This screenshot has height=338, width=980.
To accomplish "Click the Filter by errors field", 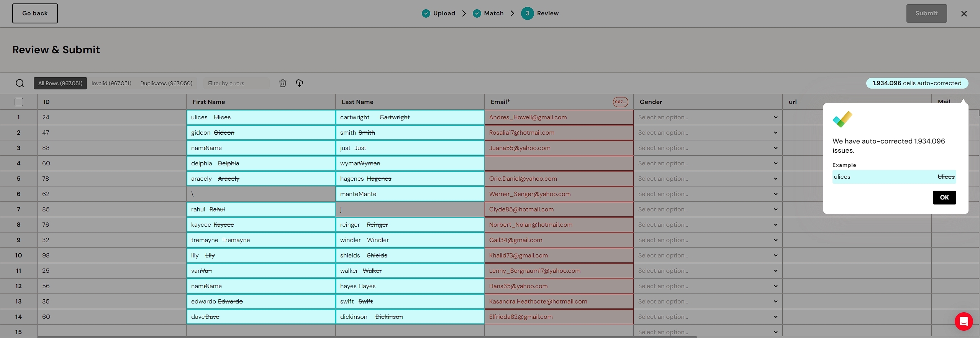I will tap(236, 83).
